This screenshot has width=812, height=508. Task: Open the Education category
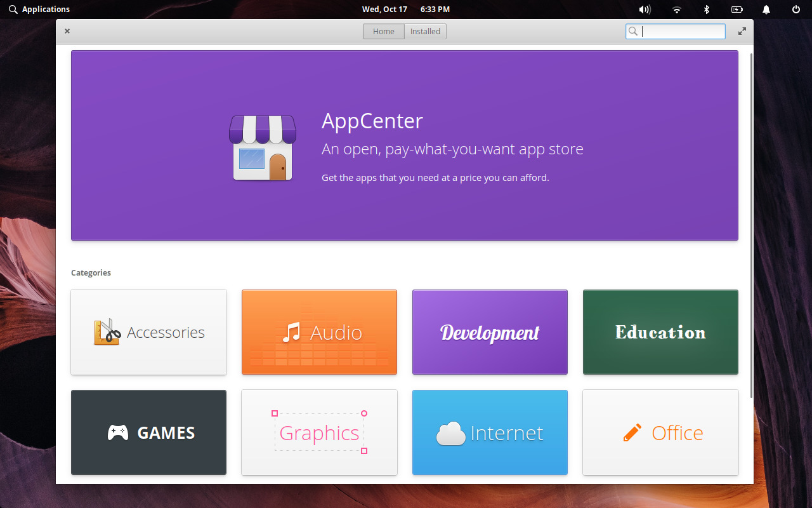pyautogui.click(x=660, y=331)
